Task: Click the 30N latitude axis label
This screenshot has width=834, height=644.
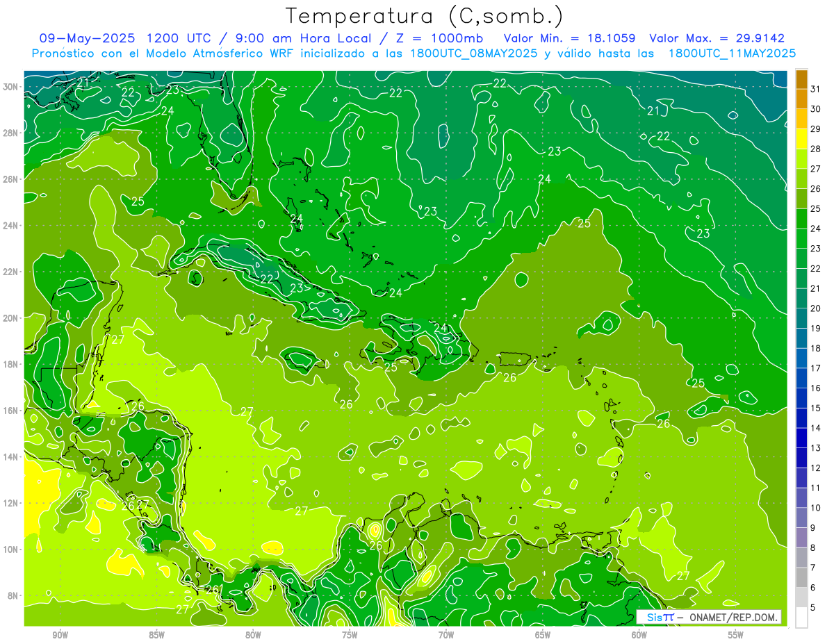Action: (11, 87)
